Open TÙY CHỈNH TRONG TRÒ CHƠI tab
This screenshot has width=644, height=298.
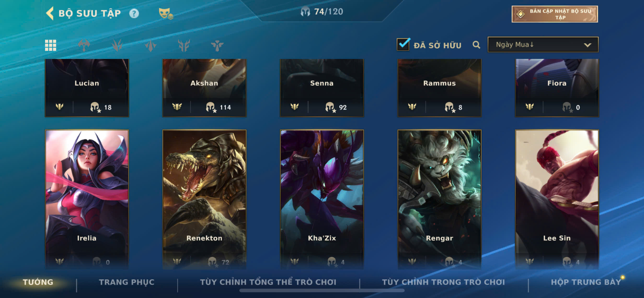tap(443, 282)
